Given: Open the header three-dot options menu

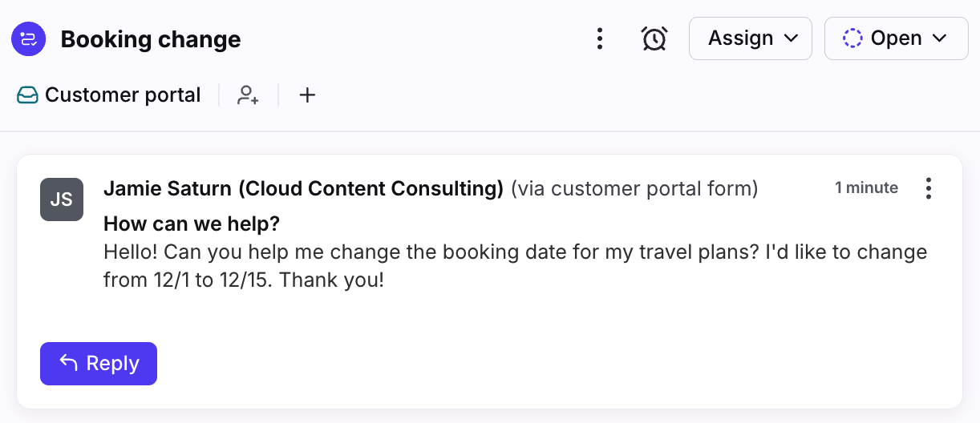Looking at the screenshot, I should tap(599, 38).
